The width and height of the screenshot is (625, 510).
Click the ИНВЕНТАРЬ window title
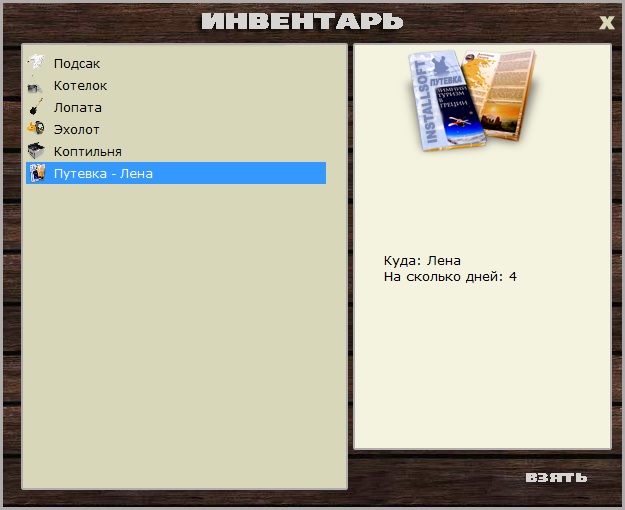click(x=303, y=21)
